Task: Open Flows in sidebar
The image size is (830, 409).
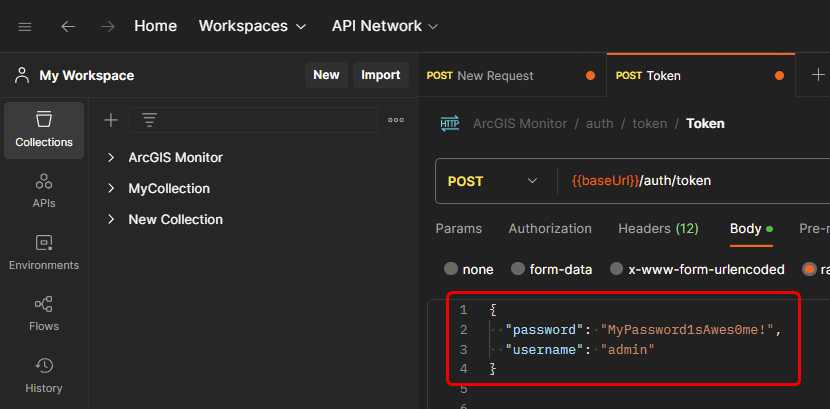Action: tap(44, 314)
